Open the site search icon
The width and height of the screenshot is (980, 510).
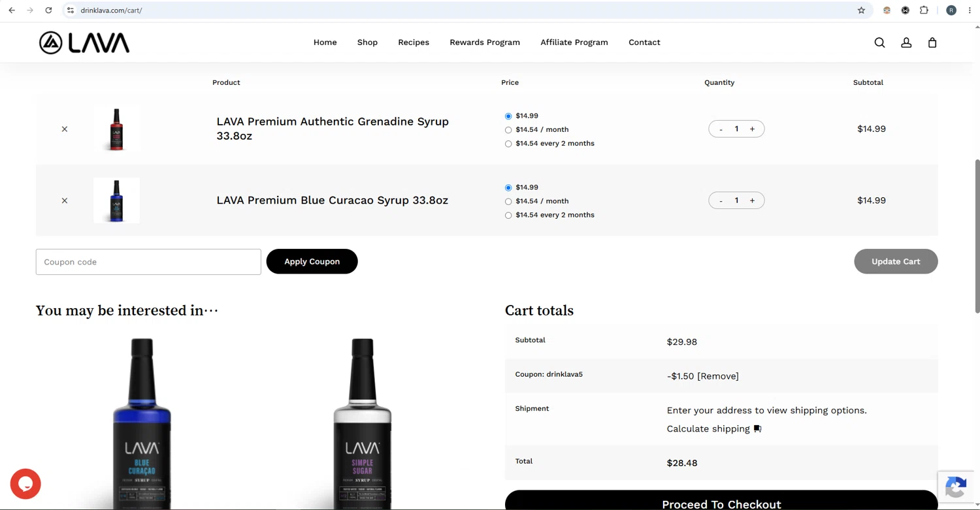(879, 42)
